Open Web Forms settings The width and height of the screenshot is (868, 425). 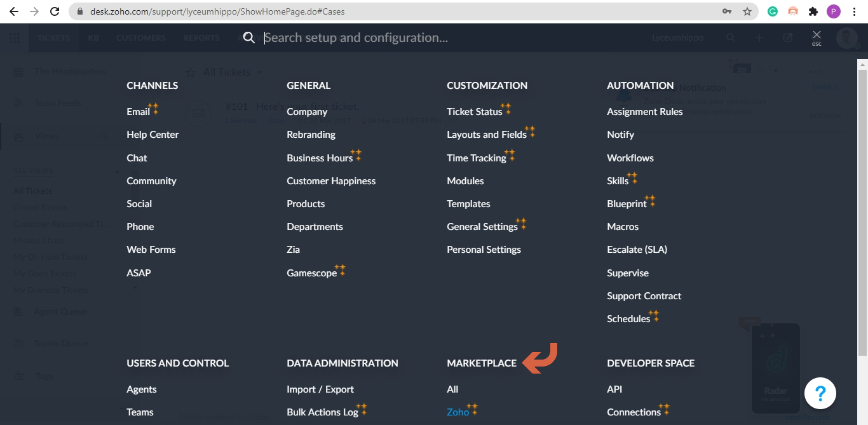(x=151, y=249)
